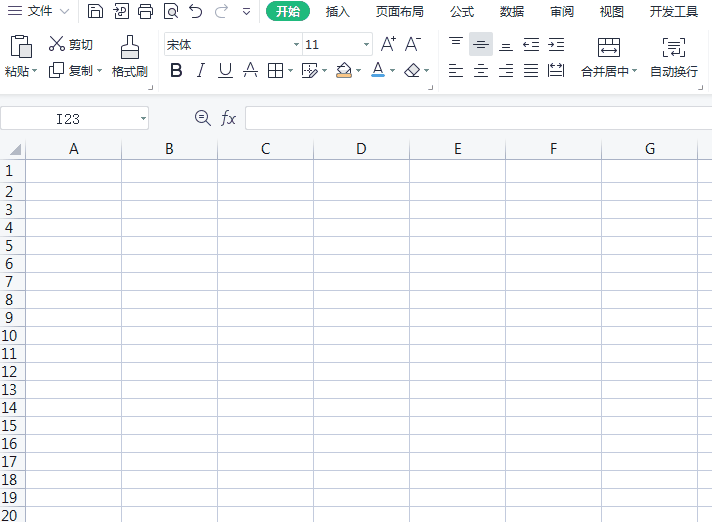The height and width of the screenshot is (522, 712).
Task: Expand the 合并居中 dropdown arrow
Action: click(x=634, y=71)
